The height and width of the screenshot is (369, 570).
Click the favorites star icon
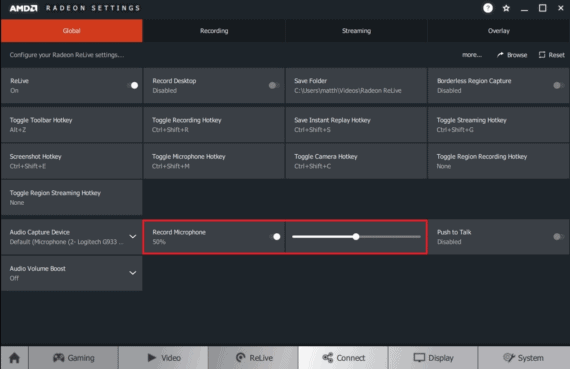click(x=506, y=8)
